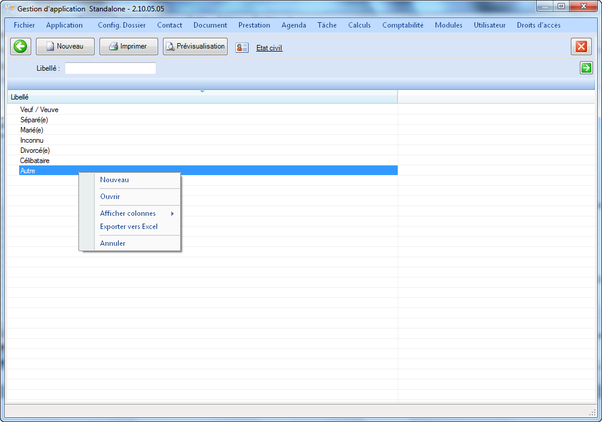Choose Nouveau in the context menu
This screenshot has height=422, width=602.
[x=115, y=180]
